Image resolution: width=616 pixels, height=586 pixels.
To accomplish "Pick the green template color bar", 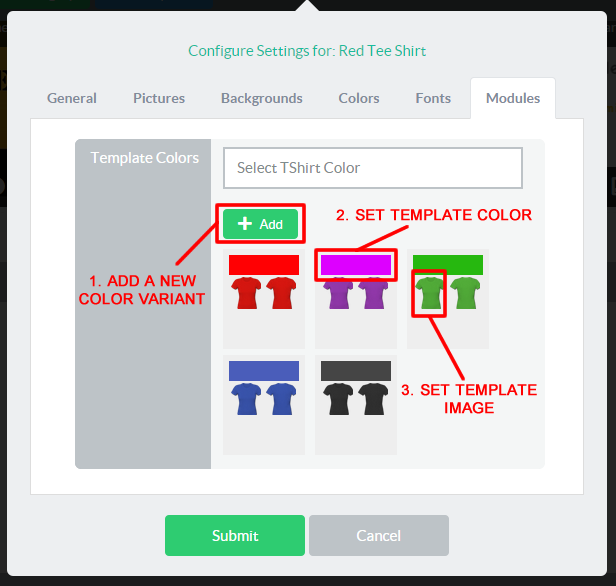I will (448, 265).
